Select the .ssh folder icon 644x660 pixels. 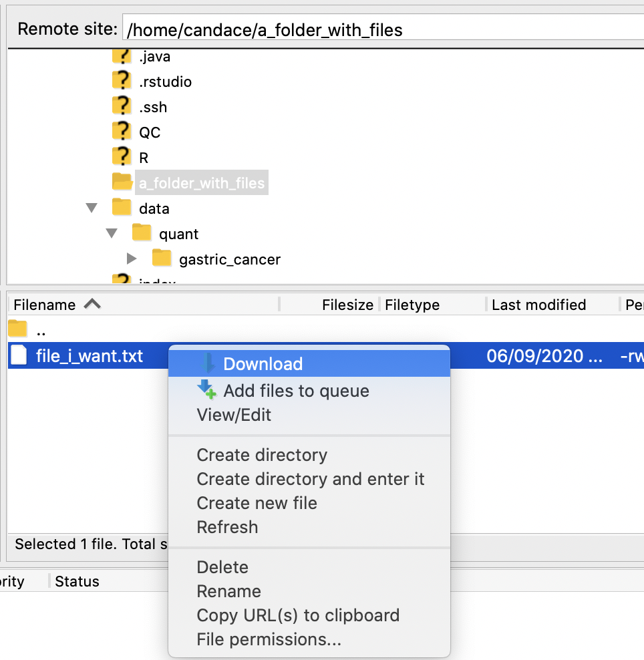click(122, 106)
